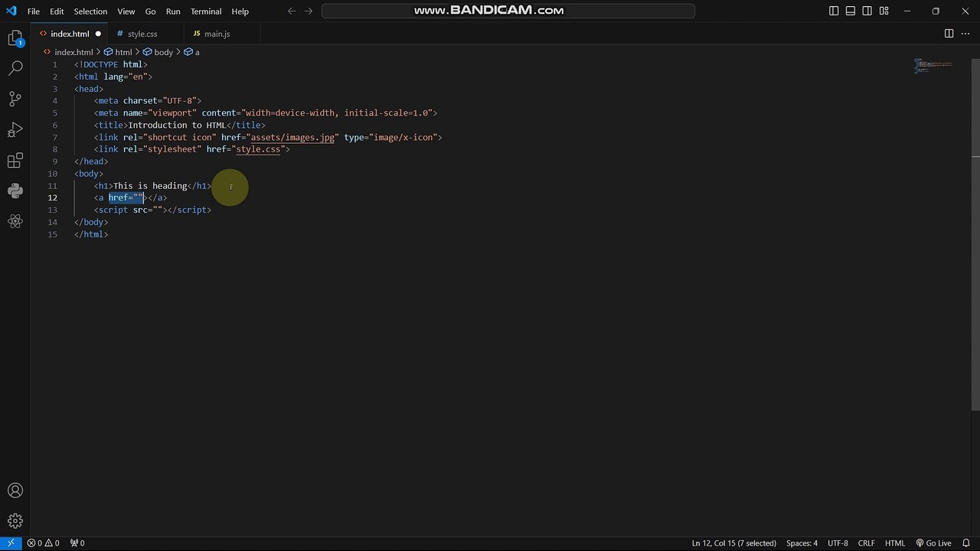Open the React atom-shaped sidebar icon
This screenshot has width=980, height=551.
click(x=15, y=221)
